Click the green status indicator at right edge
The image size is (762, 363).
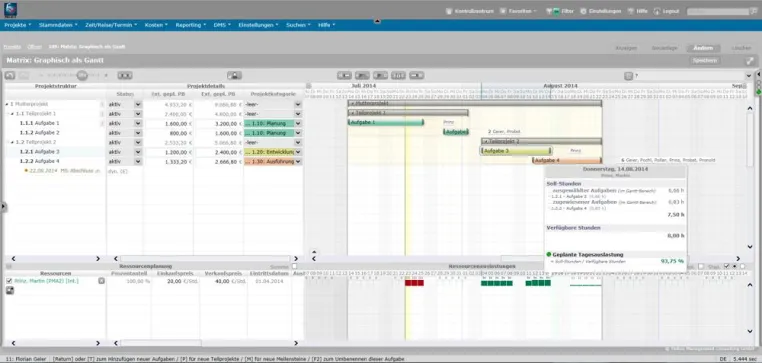click(x=759, y=92)
